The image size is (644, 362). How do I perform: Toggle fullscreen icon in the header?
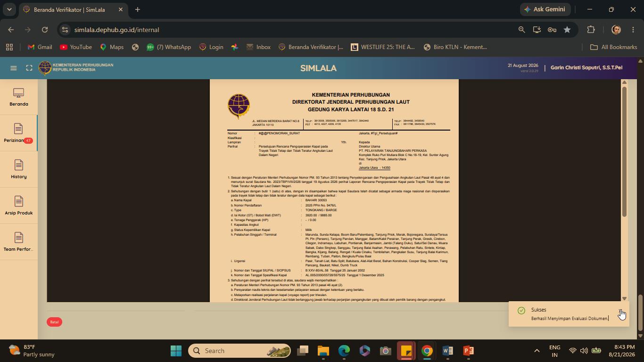(x=29, y=68)
